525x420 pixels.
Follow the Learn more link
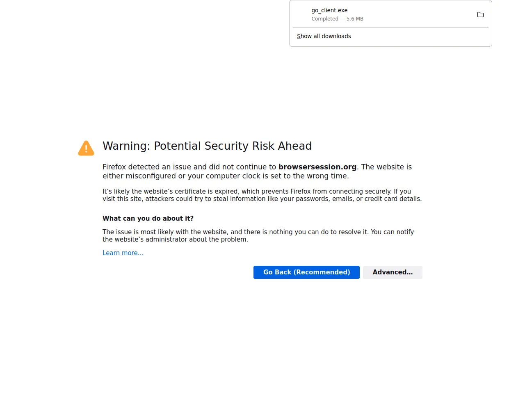(123, 253)
